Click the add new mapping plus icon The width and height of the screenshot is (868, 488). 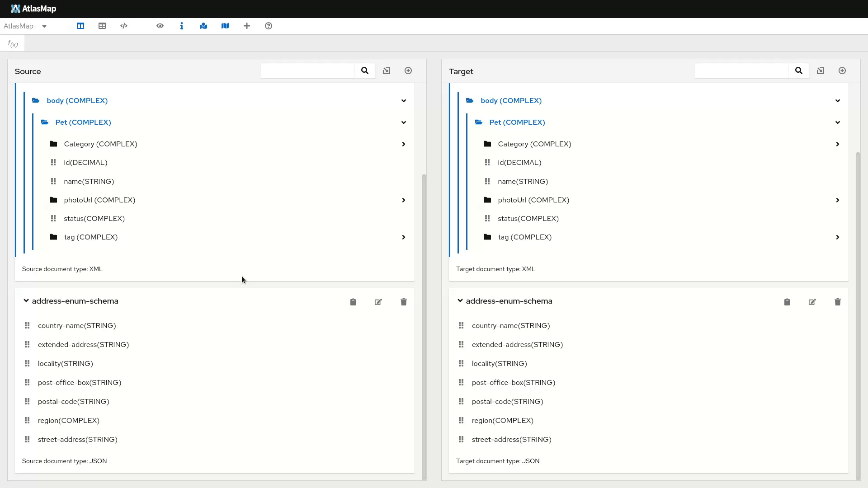click(x=247, y=26)
